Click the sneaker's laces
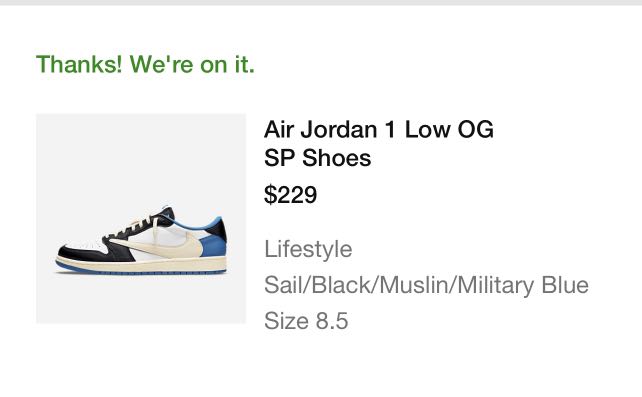642x397 pixels. 135,227
